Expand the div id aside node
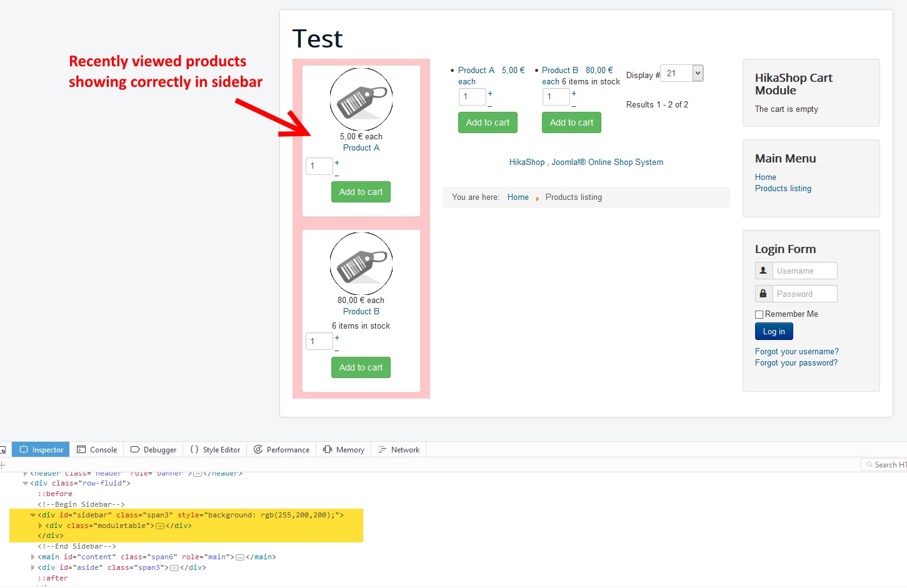Viewport: 907px width, 588px height. [x=33, y=567]
